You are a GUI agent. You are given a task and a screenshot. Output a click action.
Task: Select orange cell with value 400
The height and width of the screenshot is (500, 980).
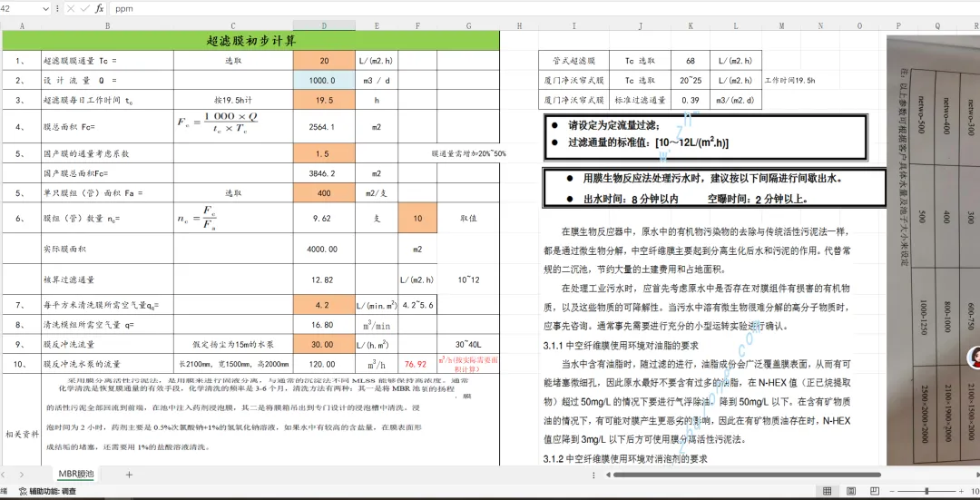[324, 193]
